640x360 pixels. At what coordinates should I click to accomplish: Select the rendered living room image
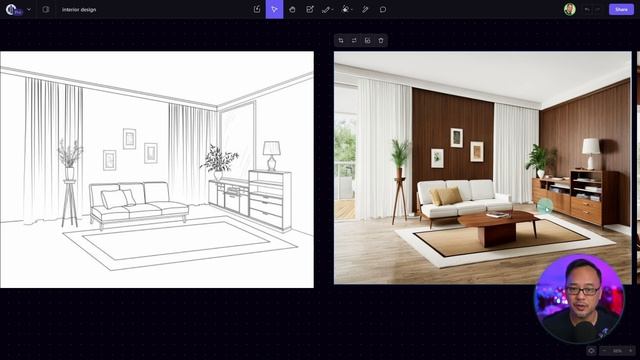pyautogui.click(x=482, y=167)
